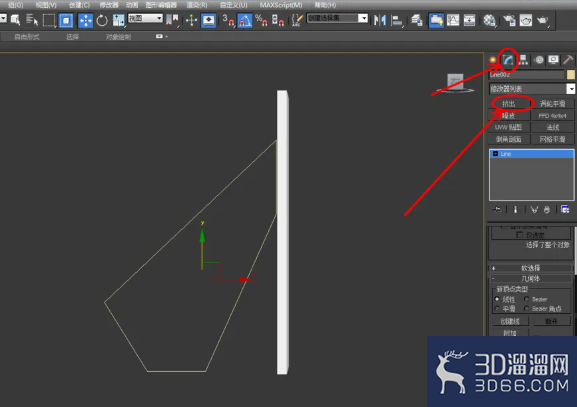
Task: Activate Select and Rotate tool
Action: click(x=102, y=20)
